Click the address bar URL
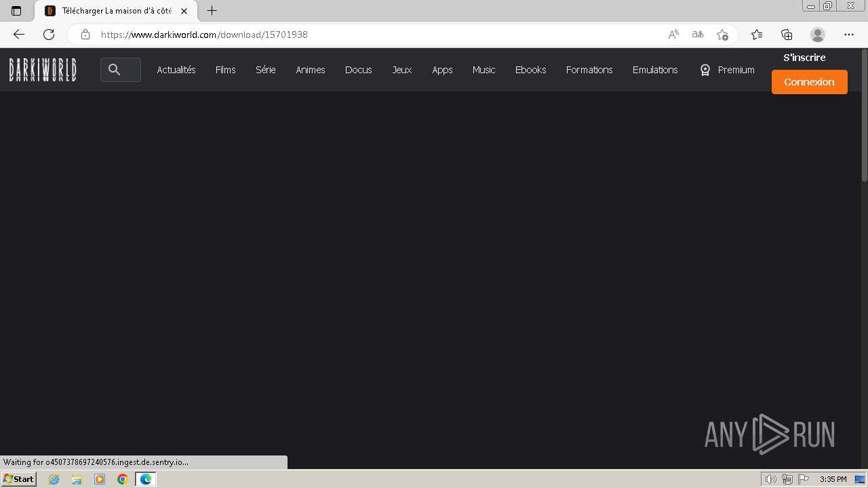The image size is (868, 488). [204, 35]
